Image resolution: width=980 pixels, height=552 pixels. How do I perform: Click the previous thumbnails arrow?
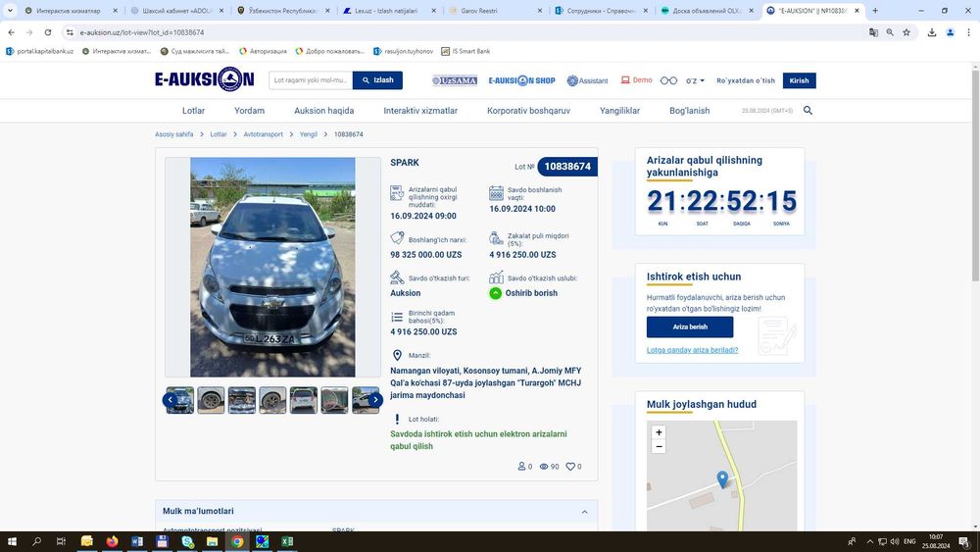pos(170,399)
